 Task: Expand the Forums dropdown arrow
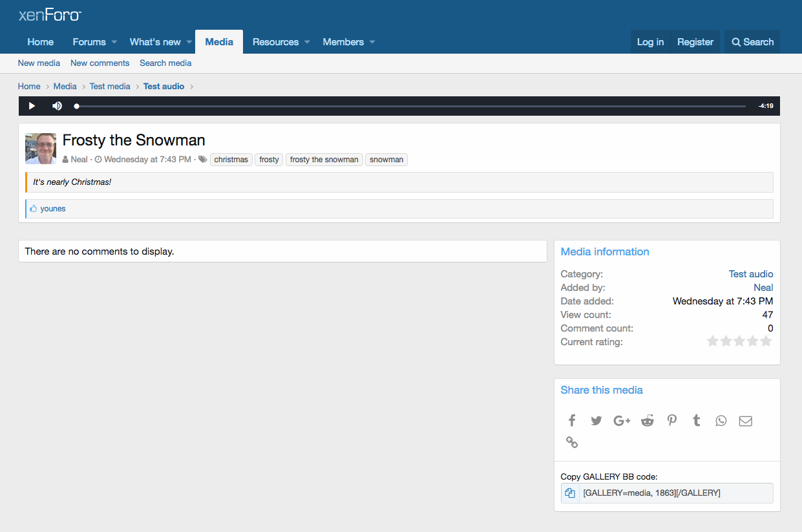[x=114, y=42]
